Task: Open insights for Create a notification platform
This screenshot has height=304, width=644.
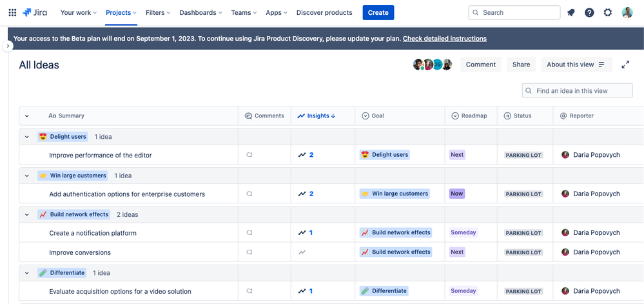Action: coord(306,233)
